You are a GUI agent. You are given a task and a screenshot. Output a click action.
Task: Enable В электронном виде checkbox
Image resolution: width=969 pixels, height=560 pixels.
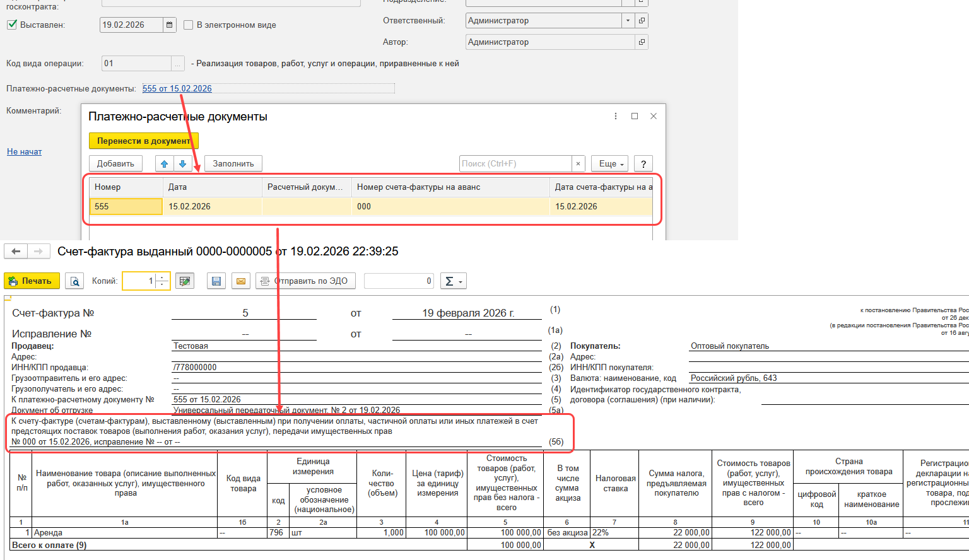tap(188, 25)
